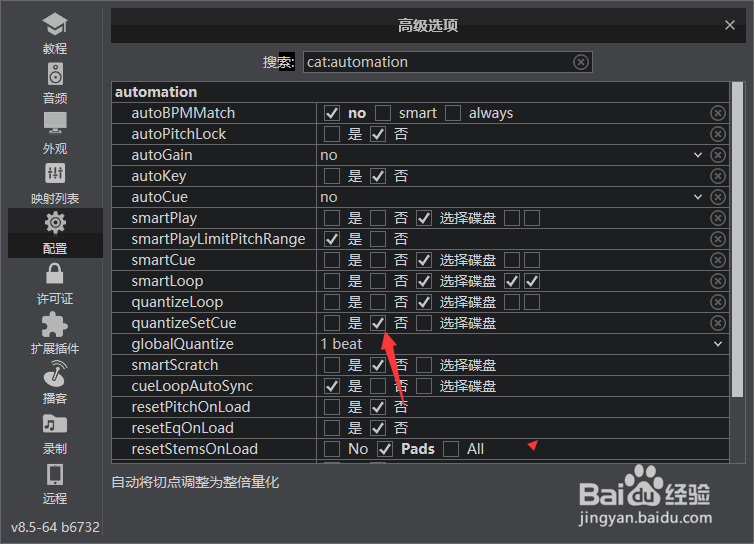Open the 音频 audio settings icon
The image size is (754, 544).
pyautogui.click(x=55, y=75)
